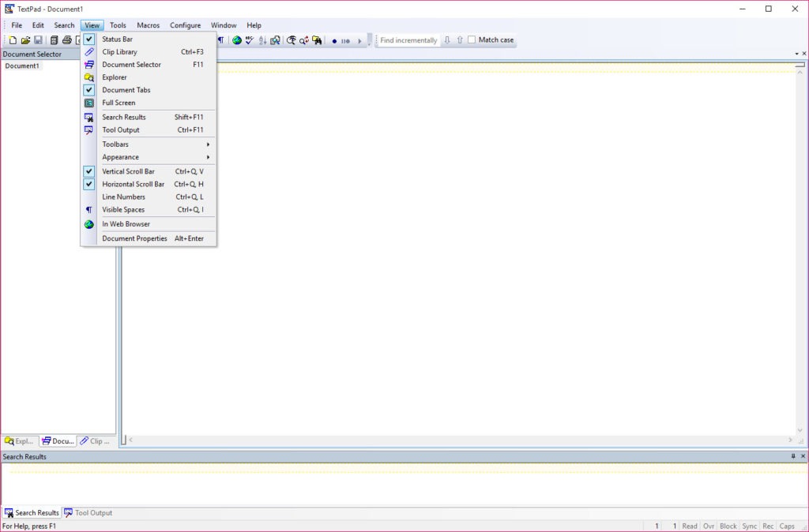Click the Find in Files binoculars icon
The height and width of the screenshot is (532, 809).
click(x=317, y=40)
